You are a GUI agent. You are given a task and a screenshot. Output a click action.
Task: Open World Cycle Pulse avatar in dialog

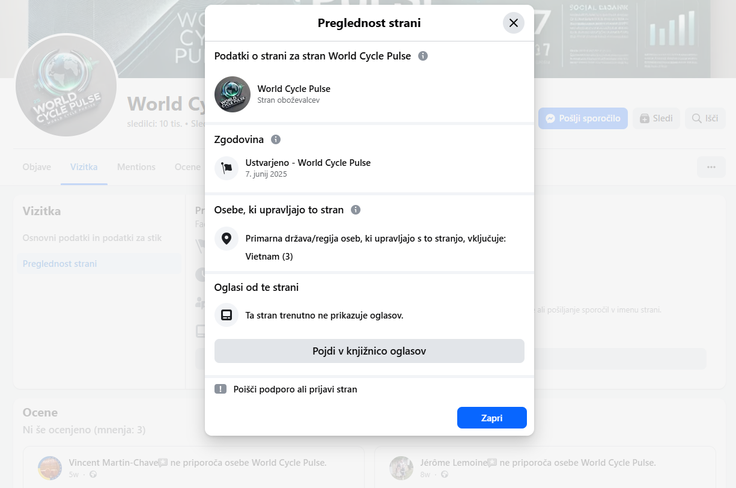tap(232, 94)
